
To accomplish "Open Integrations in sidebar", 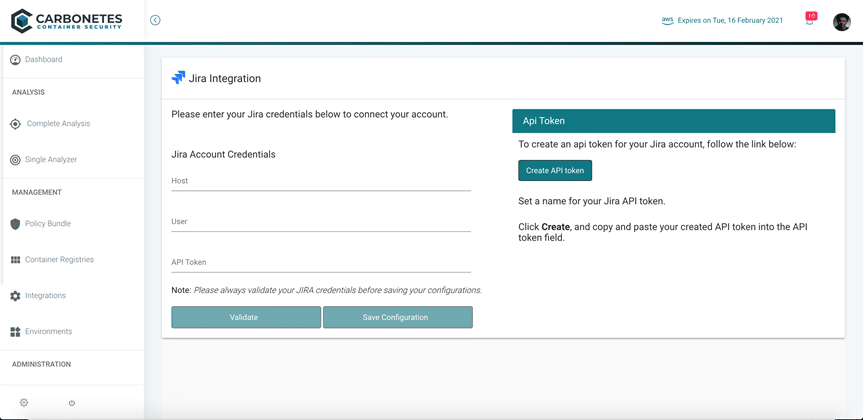I will coord(45,296).
